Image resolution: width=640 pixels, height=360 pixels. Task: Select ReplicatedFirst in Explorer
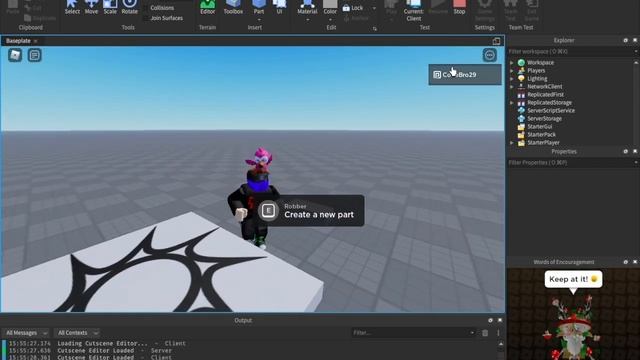545,94
